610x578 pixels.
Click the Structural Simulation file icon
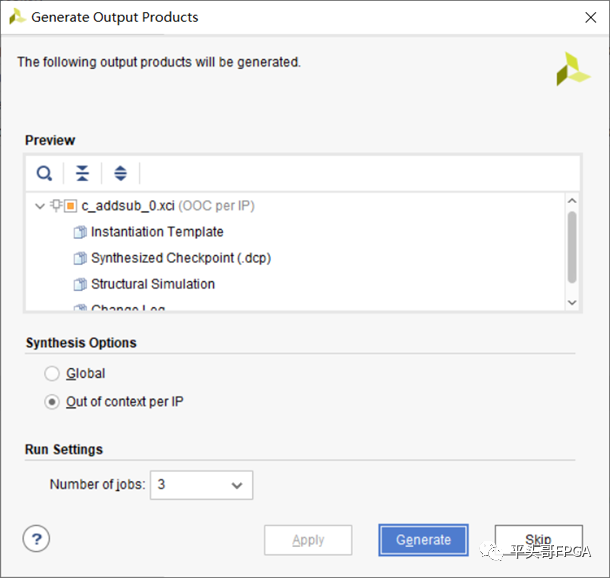click(80, 284)
